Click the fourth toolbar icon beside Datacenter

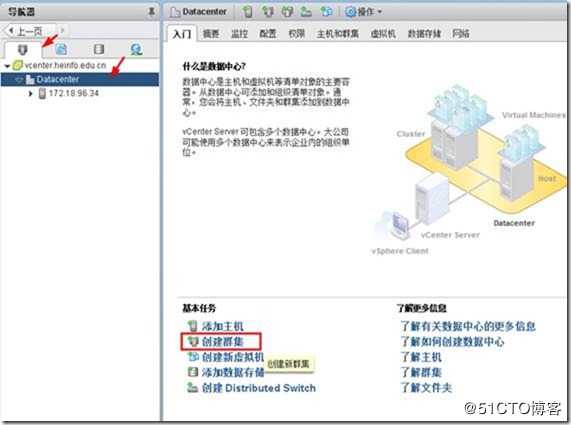pos(306,12)
